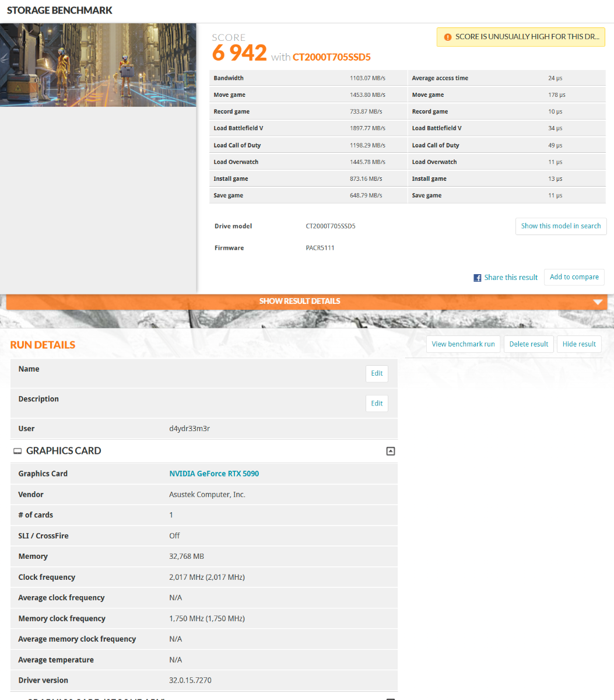
Task: Select Move game bandwidth 1453.80 MB/s
Action: pos(367,95)
